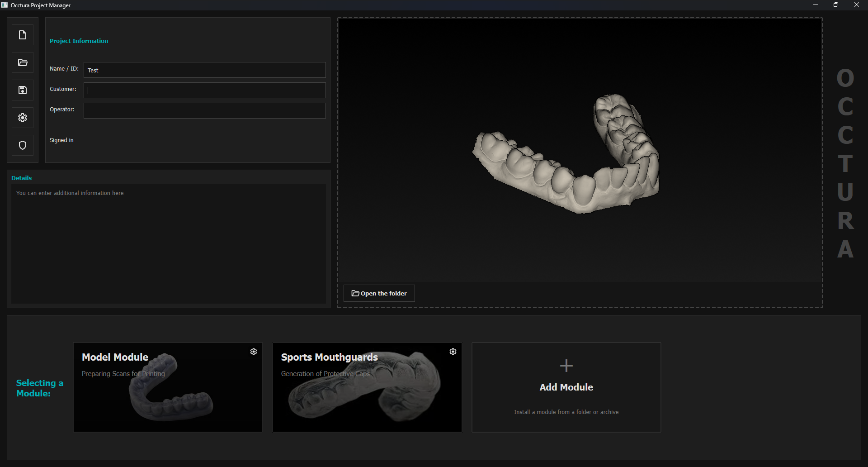This screenshot has width=868, height=467.
Task: Restore down the application window
Action: pos(836,5)
